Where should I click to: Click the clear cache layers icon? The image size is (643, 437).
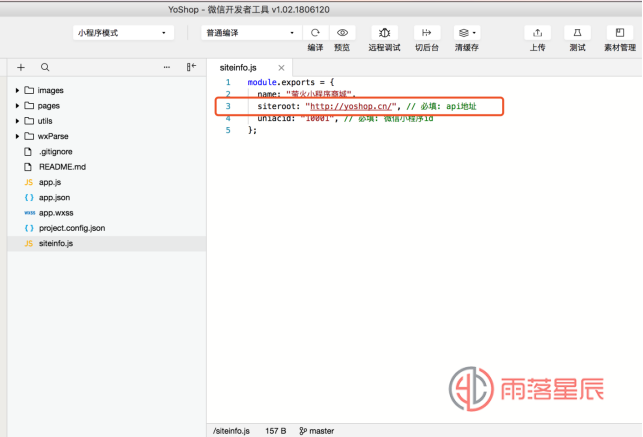tap(464, 33)
